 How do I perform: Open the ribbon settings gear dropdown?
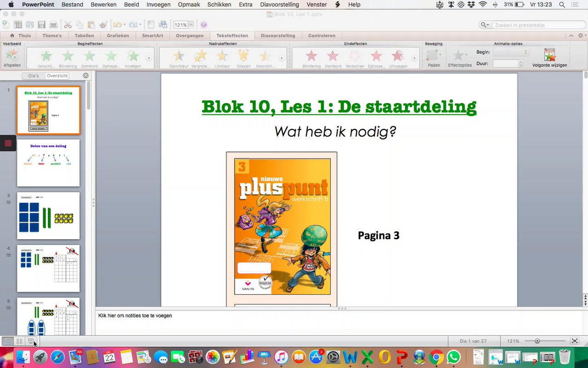point(582,35)
